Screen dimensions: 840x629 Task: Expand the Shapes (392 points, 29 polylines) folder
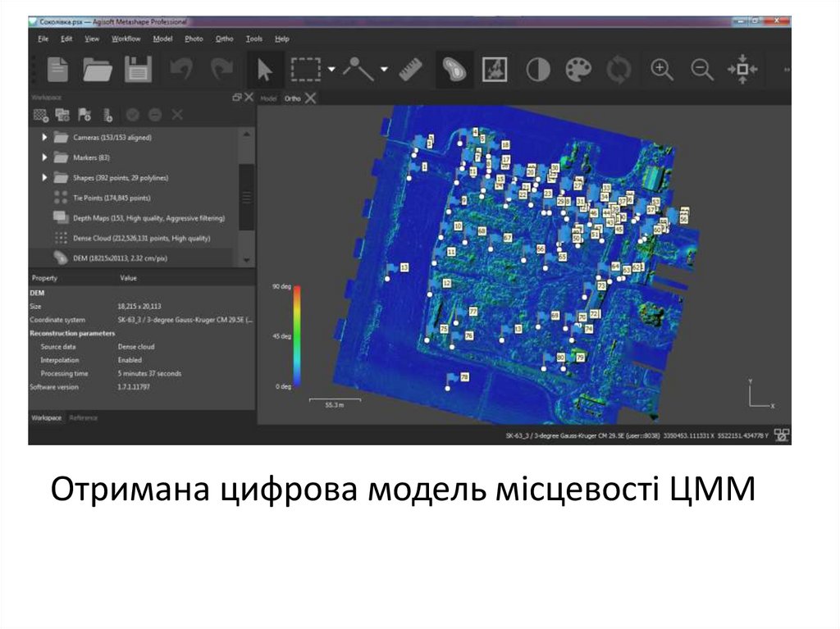(44, 177)
